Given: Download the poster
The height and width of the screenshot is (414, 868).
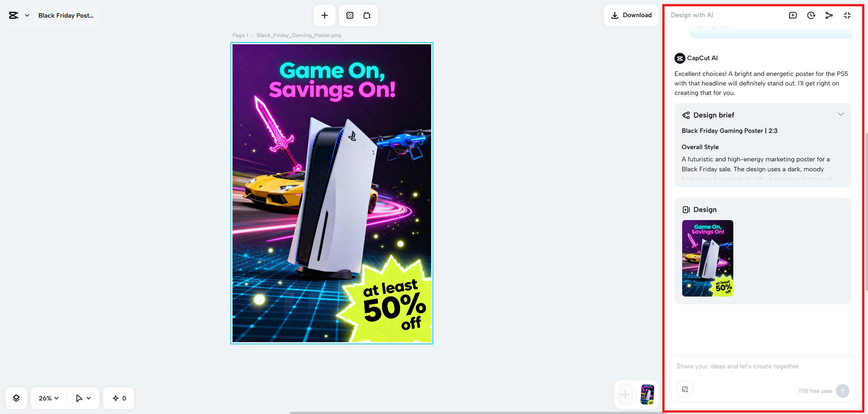Looking at the screenshot, I should point(631,15).
